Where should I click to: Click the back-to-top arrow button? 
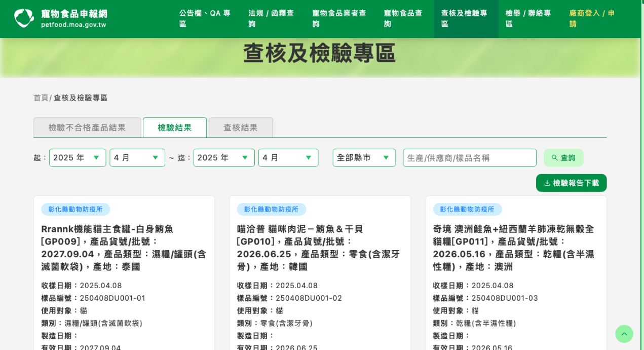(x=624, y=334)
